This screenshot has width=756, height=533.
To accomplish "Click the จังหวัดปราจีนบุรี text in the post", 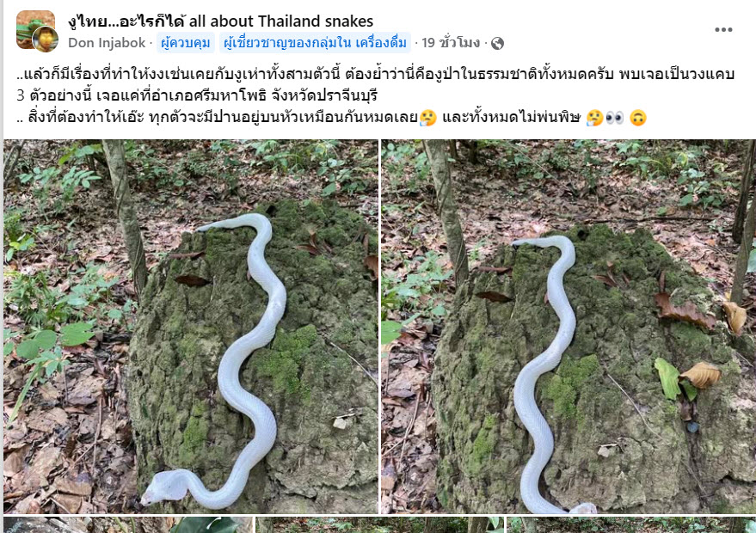I will tap(324, 95).
